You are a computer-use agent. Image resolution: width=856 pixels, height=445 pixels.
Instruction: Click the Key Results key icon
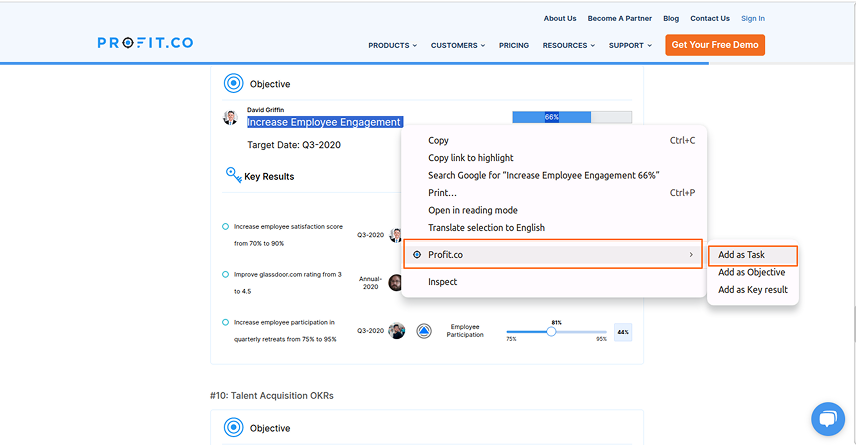pyautogui.click(x=234, y=175)
